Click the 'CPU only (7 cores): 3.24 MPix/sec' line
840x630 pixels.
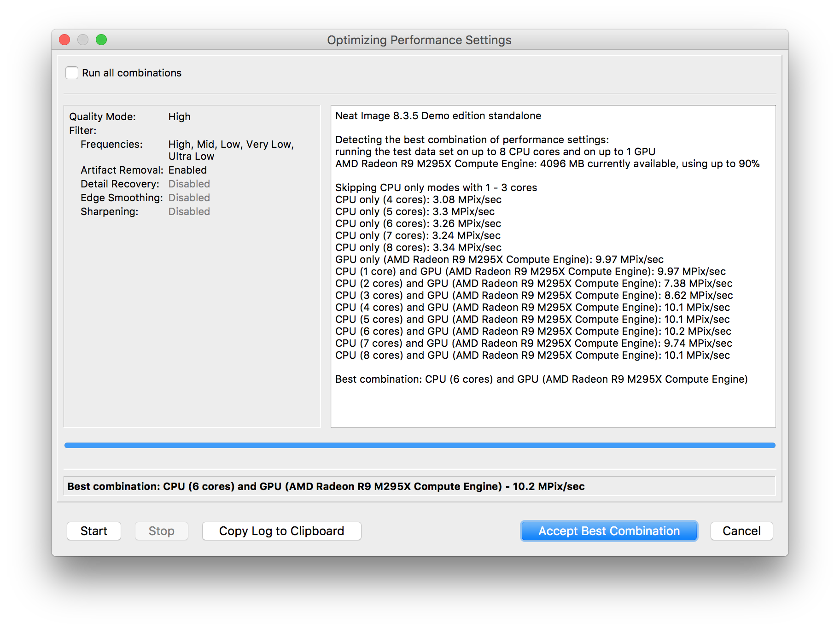tap(418, 236)
